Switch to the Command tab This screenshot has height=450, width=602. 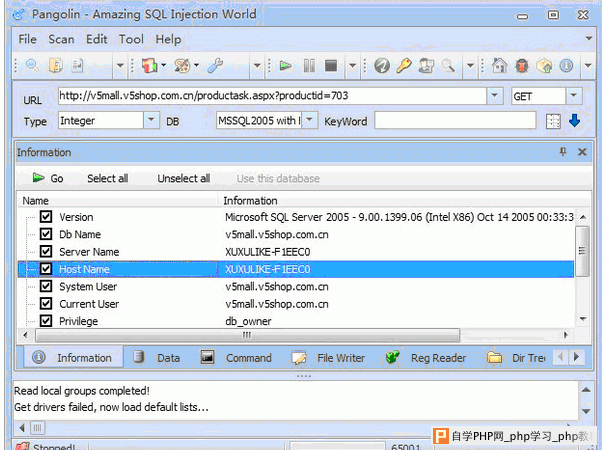point(236,357)
